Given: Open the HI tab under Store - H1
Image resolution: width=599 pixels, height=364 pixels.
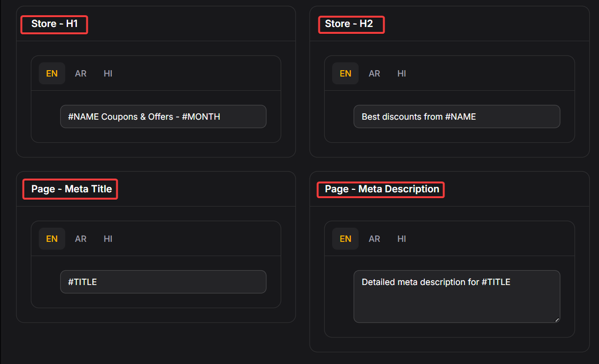Looking at the screenshot, I should 108,74.
